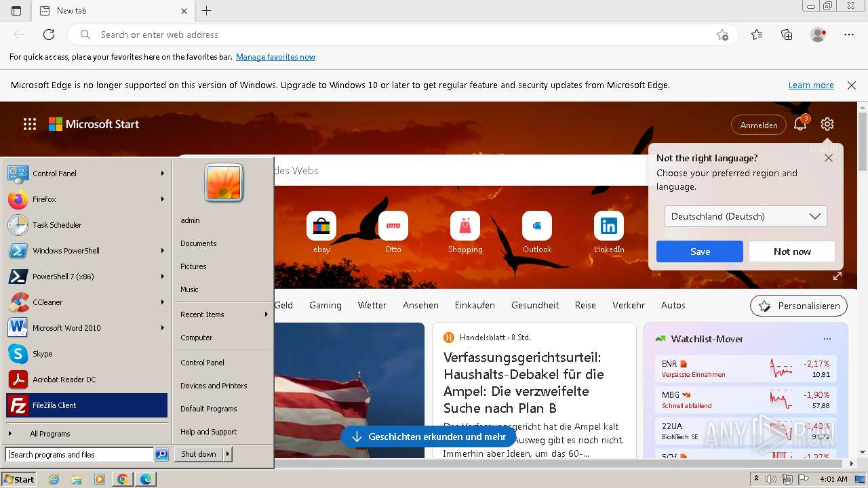Select the Gesundheit news tab
Image resolution: width=868 pixels, height=488 pixels.
point(535,305)
